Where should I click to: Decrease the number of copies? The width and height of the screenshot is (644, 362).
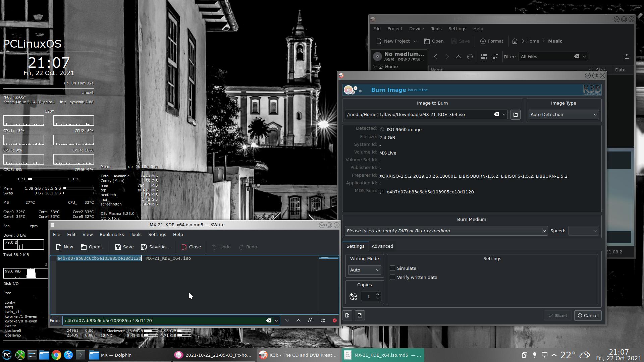click(378, 299)
